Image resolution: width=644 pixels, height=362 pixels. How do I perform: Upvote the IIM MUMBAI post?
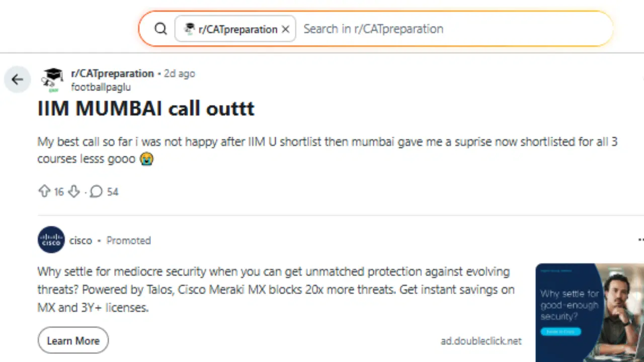44,192
